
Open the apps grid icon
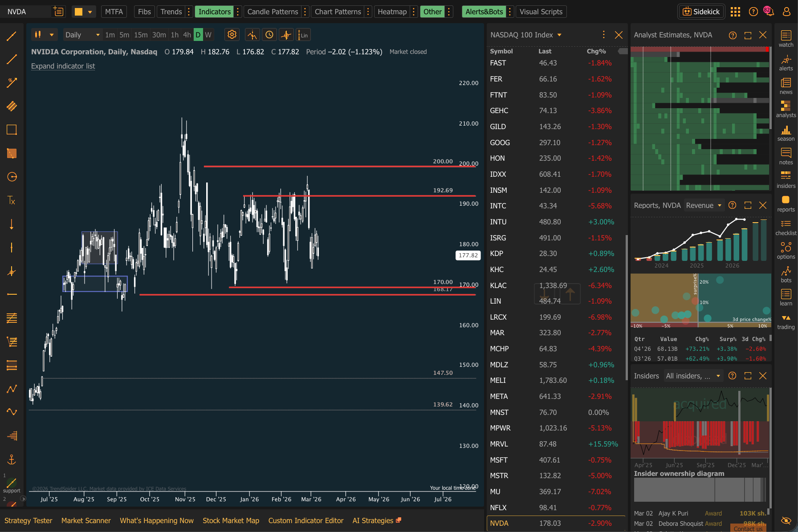[x=735, y=12]
